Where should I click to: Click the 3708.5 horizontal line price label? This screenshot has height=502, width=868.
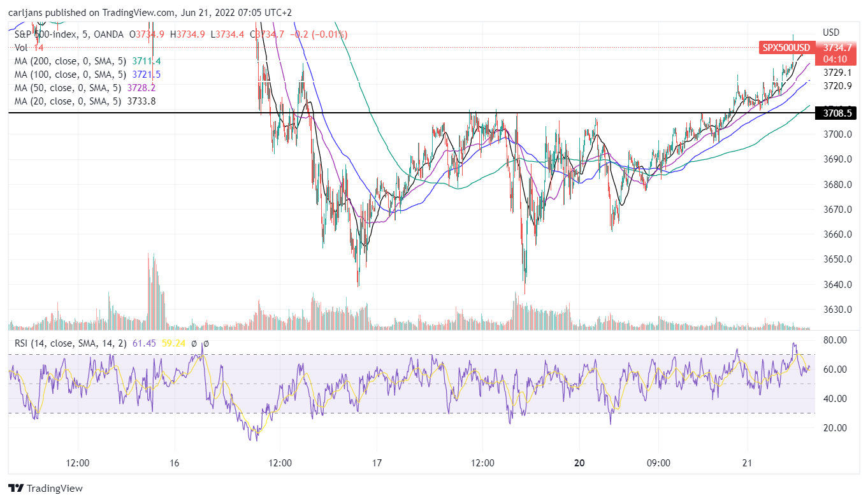[x=837, y=113]
